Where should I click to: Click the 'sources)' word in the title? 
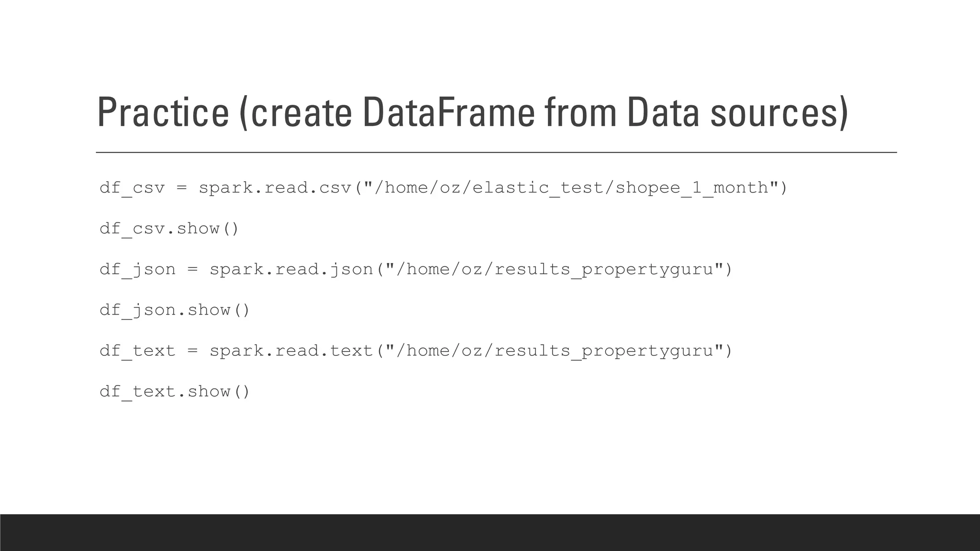point(780,113)
